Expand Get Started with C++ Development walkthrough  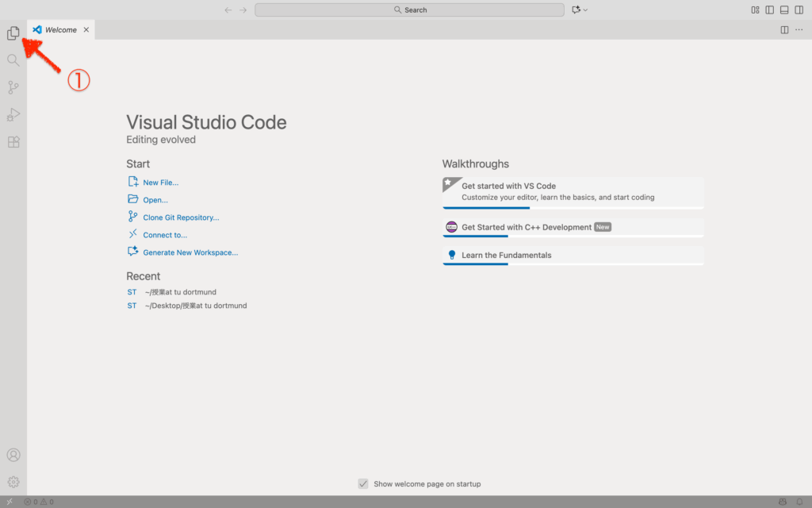pos(527,227)
